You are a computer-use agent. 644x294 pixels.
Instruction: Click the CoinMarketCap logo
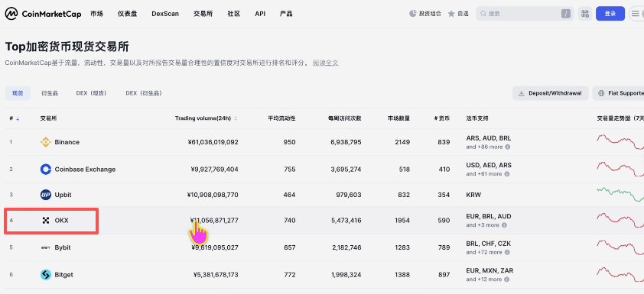pyautogui.click(x=43, y=14)
